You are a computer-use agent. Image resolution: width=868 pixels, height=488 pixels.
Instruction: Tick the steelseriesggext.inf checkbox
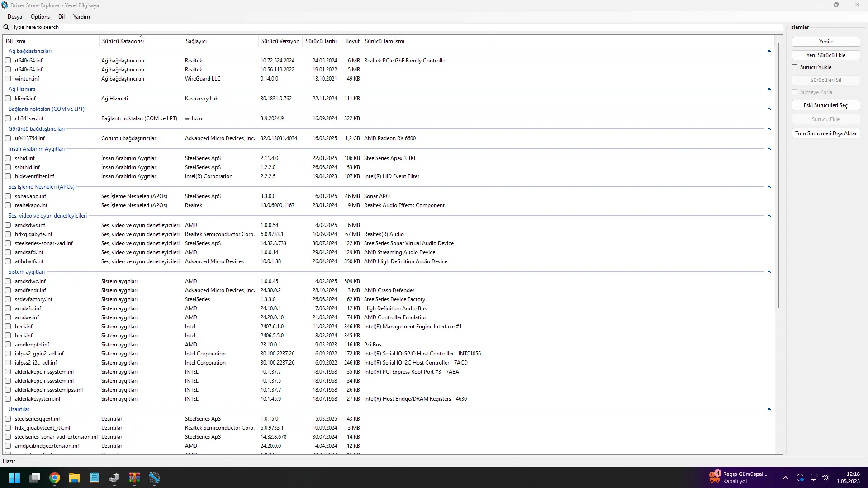pos(8,419)
